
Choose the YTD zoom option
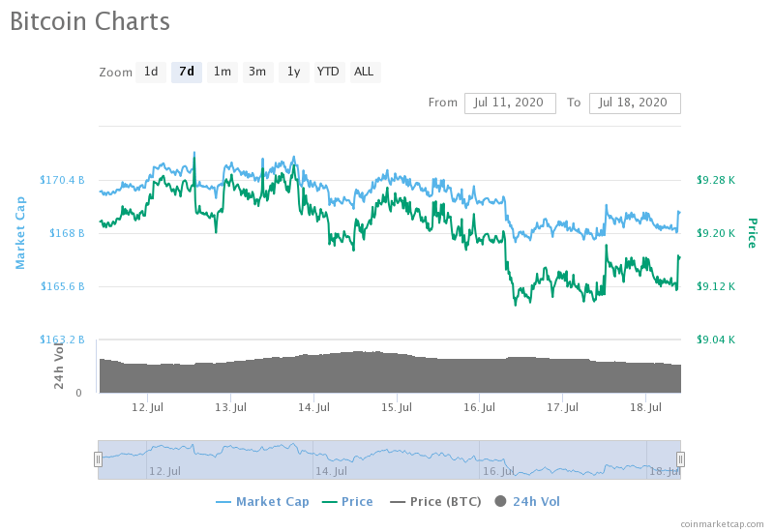[x=329, y=72]
